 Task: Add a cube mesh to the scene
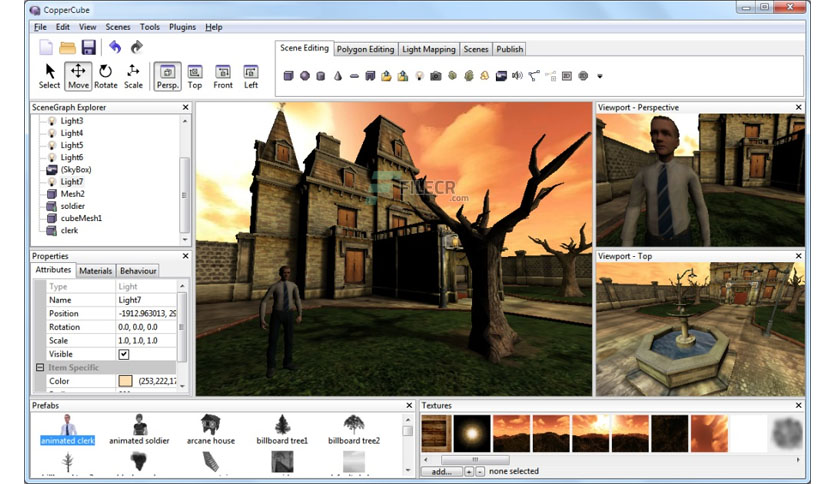pos(288,76)
